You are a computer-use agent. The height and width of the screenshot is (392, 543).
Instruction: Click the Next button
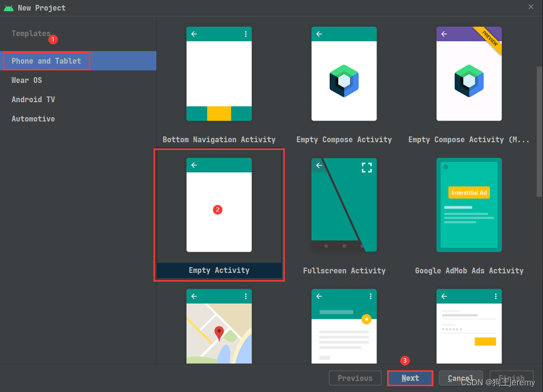point(410,378)
